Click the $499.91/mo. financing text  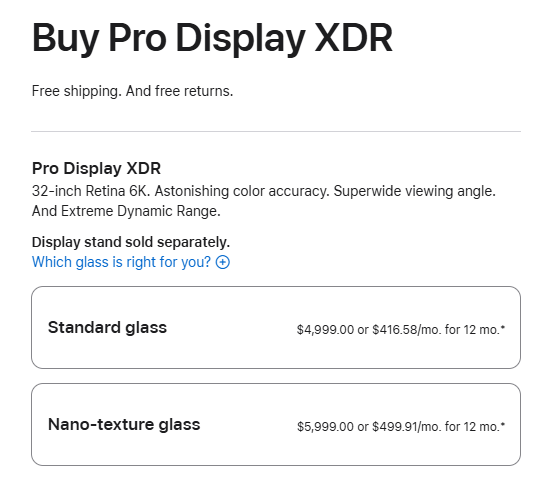407,427
